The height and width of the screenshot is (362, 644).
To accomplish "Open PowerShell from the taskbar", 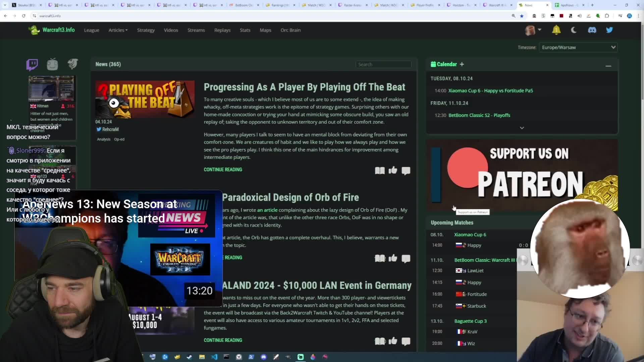I will click(x=251, y=357).
